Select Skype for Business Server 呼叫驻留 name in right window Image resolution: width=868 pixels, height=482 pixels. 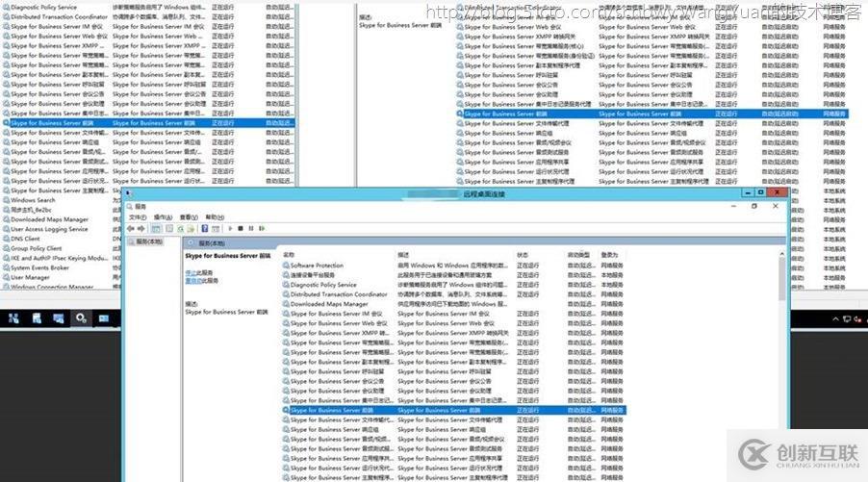point(511,75)
